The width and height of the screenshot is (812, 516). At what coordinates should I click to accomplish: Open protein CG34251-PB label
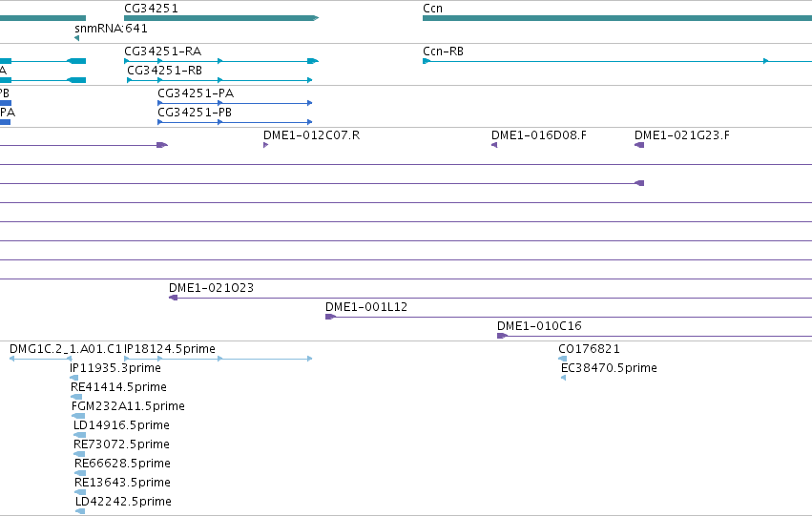pyautogui.click(x=195, y=113)
